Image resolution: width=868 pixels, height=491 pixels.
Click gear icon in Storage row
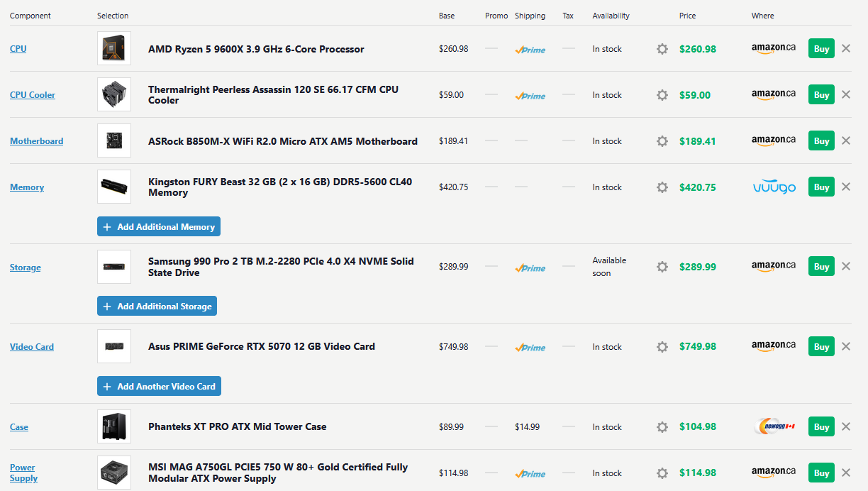coord(662,267)
